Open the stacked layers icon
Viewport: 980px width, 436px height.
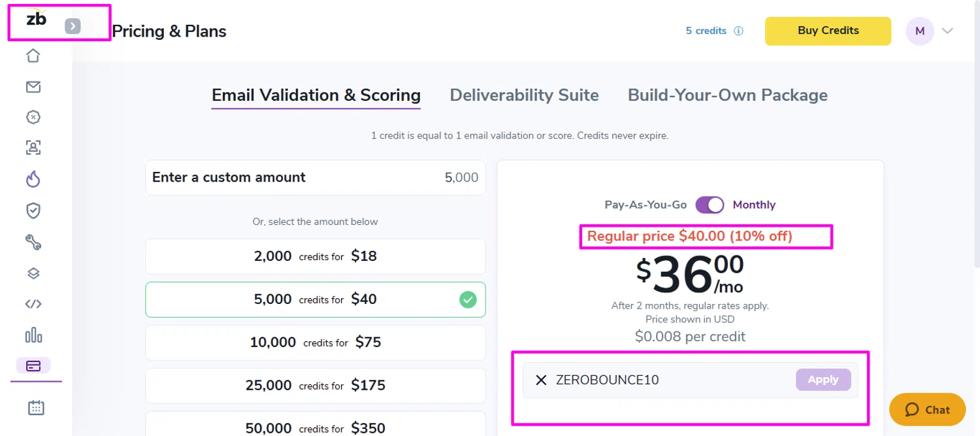(x=33, y=273)
